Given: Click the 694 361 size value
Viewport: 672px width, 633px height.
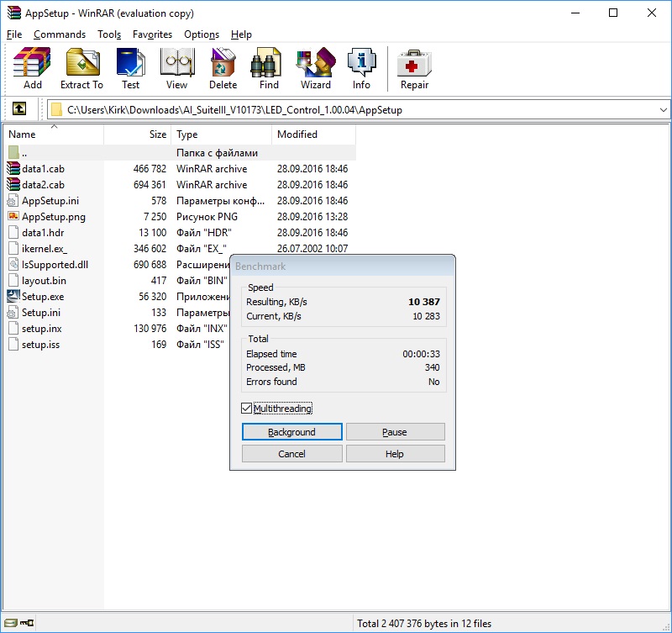Looking at the screenshot, I should coord(150,185).
